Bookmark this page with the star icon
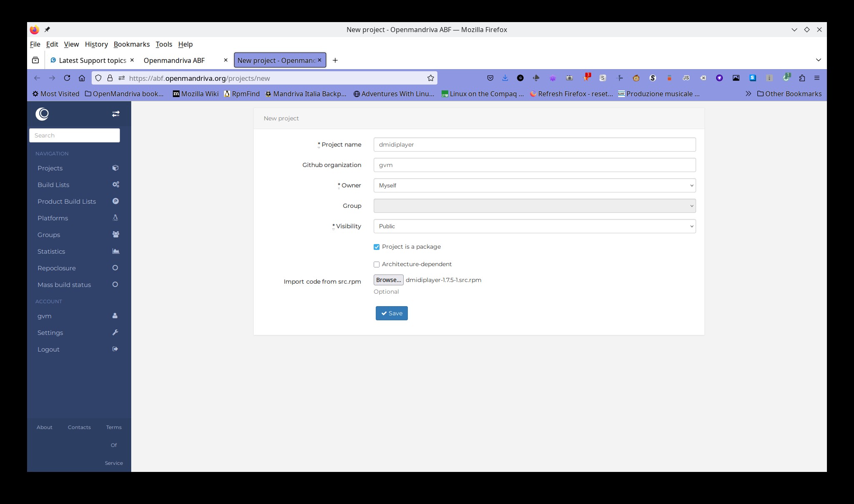This screenshot has width=854, height=504. 431,78
